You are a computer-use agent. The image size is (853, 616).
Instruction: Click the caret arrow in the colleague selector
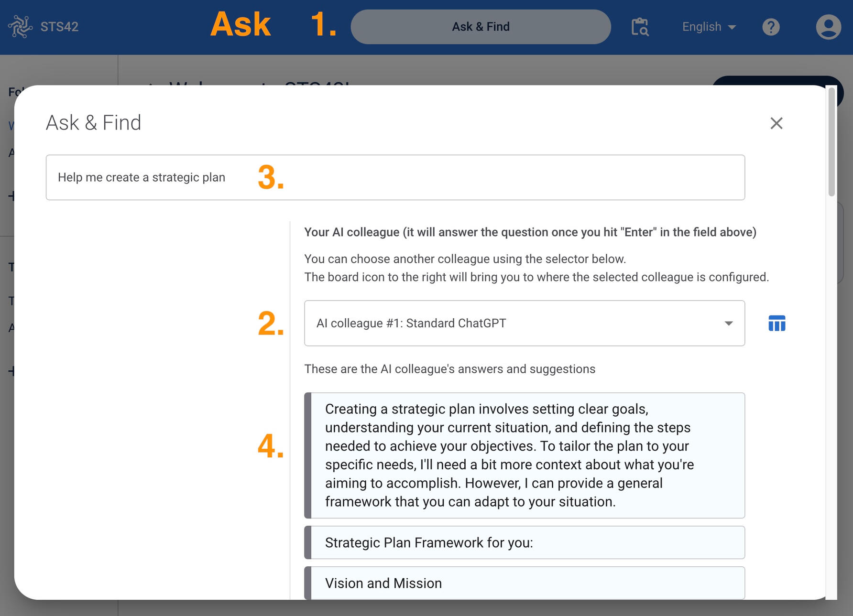[x=728, y=324]
